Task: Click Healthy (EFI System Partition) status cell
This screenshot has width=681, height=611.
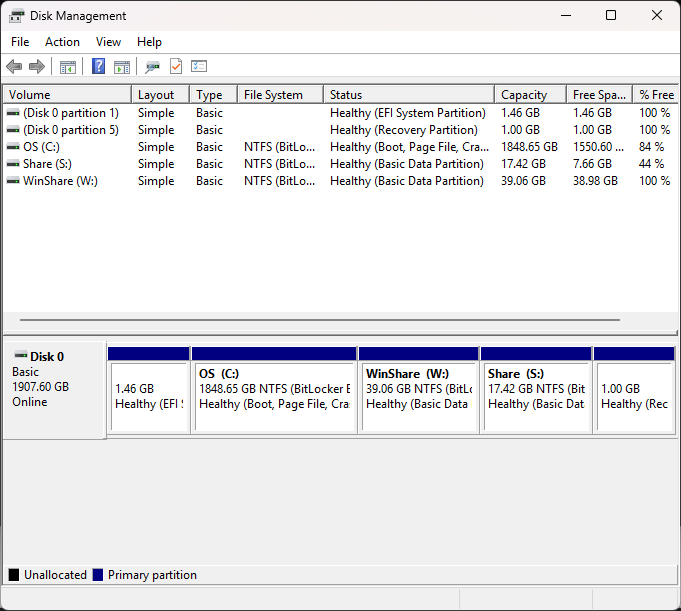Action: 408,113
